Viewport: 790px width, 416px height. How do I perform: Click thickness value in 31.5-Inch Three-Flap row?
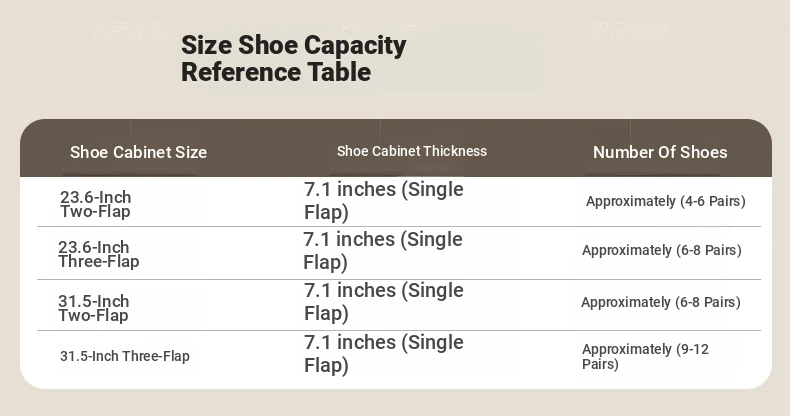pos(383,353)
